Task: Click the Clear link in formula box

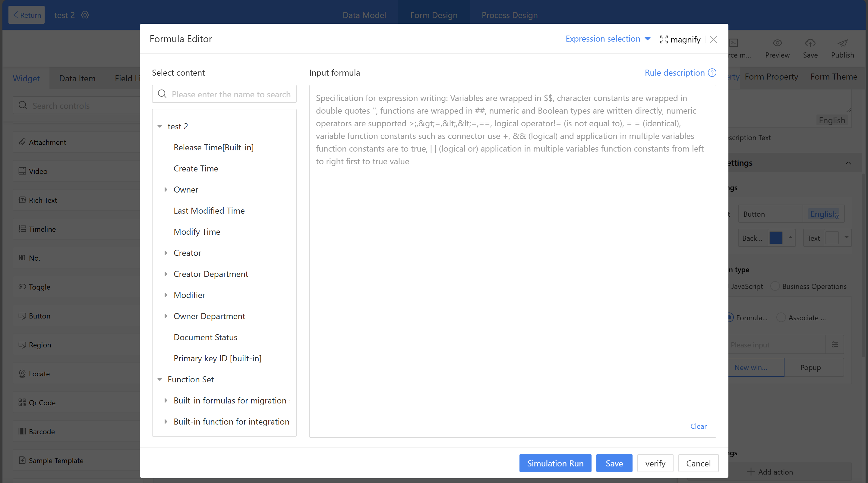Action: coord(698,426)
